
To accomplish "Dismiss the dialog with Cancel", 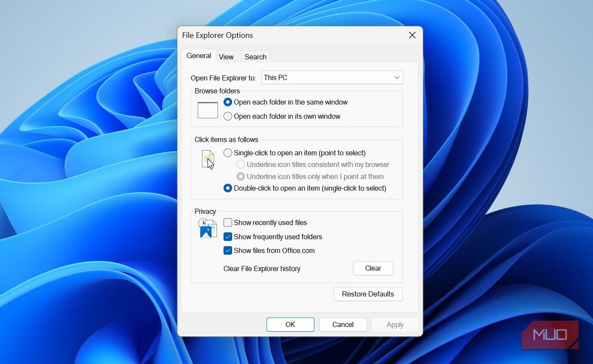I will coord(343,324).
